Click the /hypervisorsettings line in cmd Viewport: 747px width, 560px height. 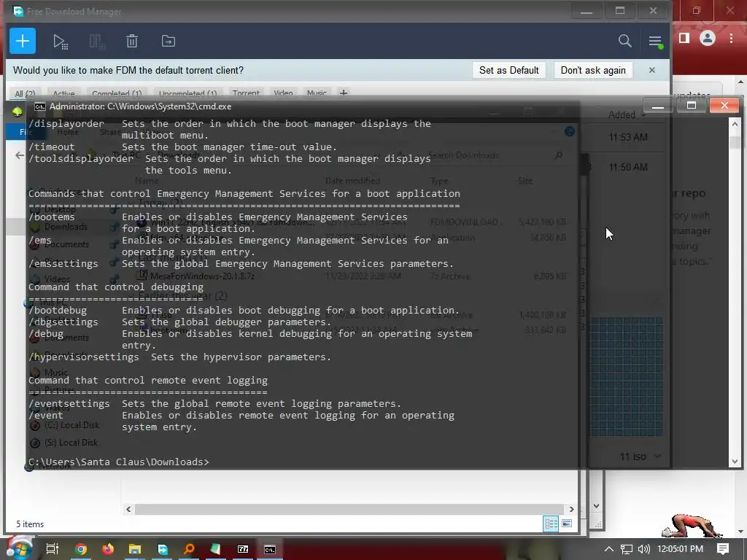coord(179,357)
